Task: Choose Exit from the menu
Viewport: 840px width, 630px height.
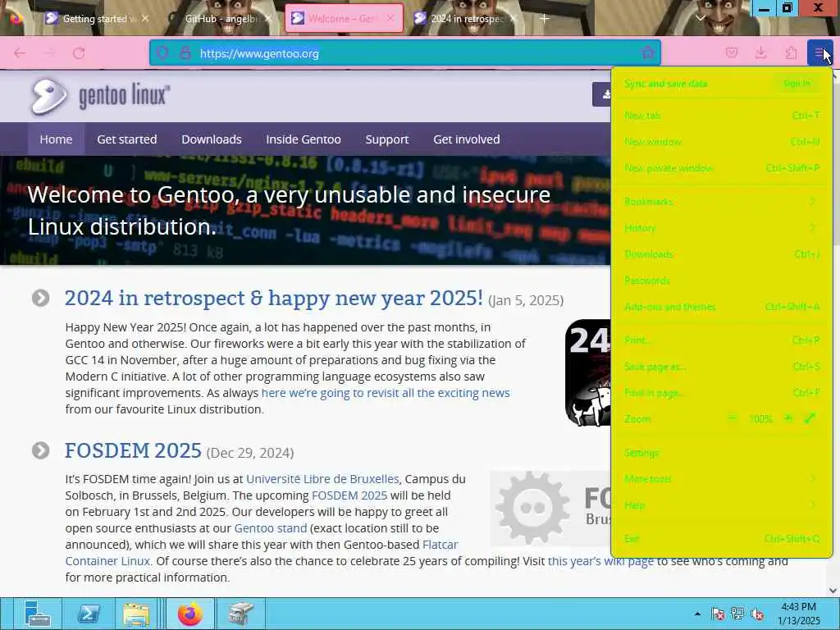Action: (x=721, y=538)
